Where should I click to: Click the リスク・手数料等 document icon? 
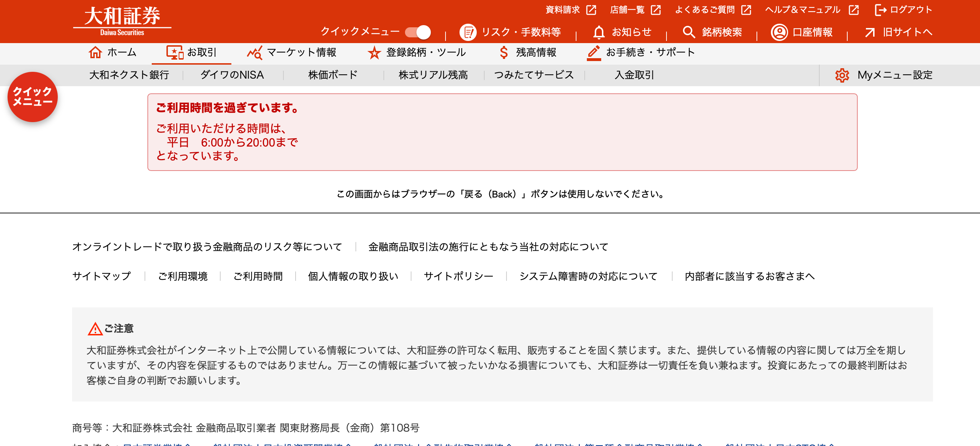468,32
